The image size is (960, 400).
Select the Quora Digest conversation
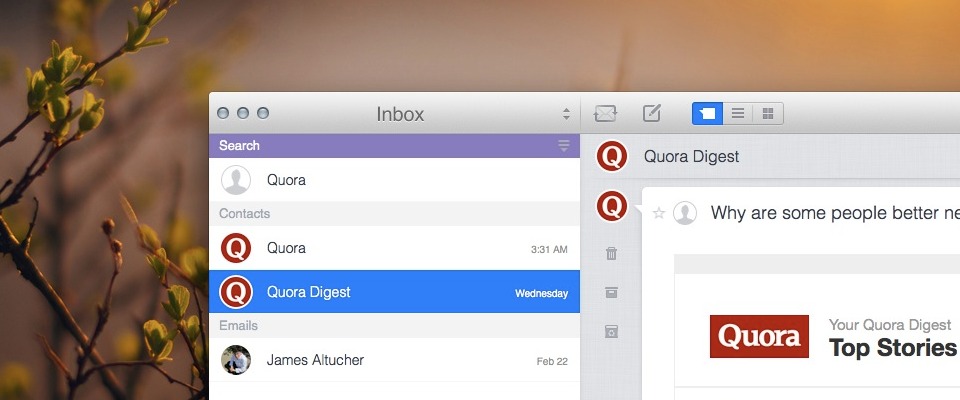(x=394, y=292)
